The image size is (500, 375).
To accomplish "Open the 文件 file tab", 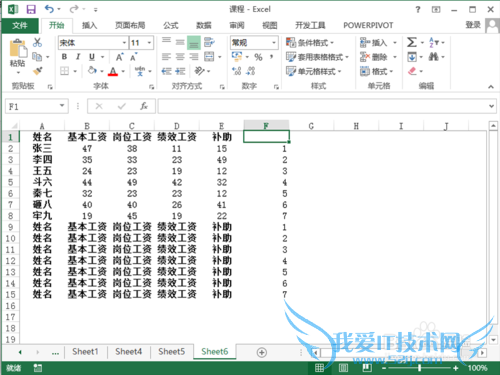I will pyautogui.click(x=20, y=25).
